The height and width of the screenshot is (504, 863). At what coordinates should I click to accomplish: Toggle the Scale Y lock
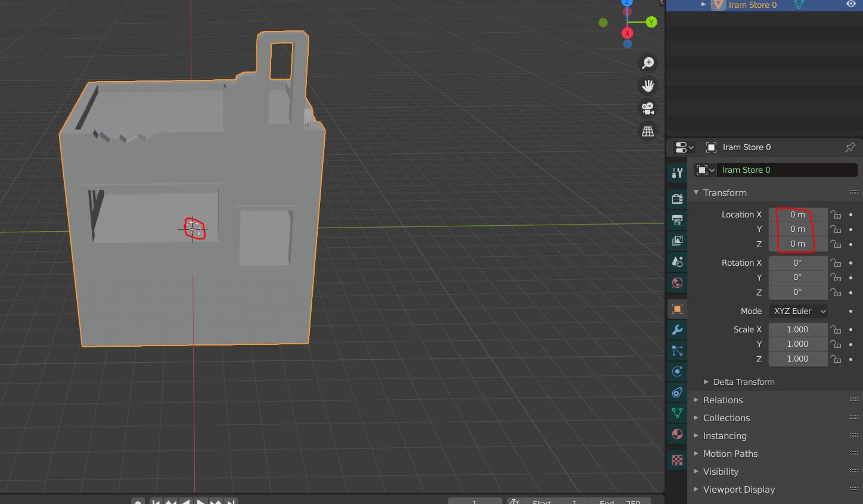point(836,344)
